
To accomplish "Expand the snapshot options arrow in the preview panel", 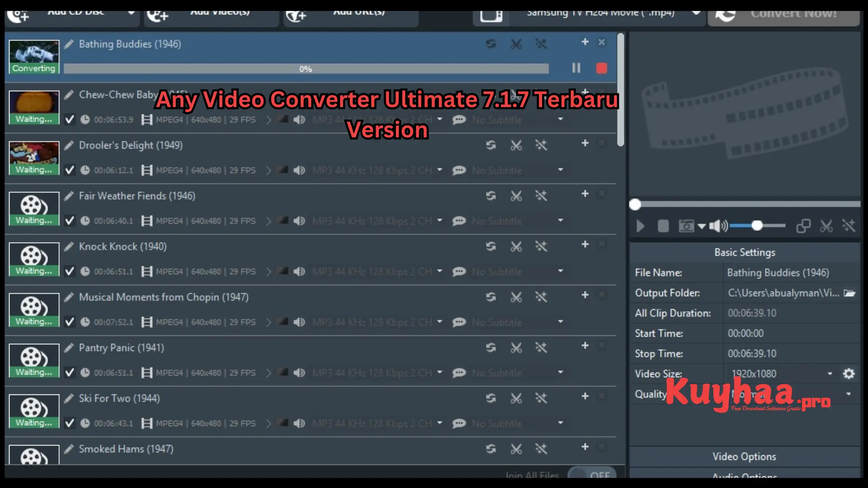I will (x=702, y=226).
